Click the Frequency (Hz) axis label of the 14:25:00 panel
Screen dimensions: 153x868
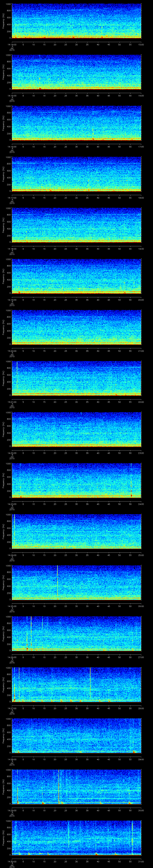(x=3, y=582)
